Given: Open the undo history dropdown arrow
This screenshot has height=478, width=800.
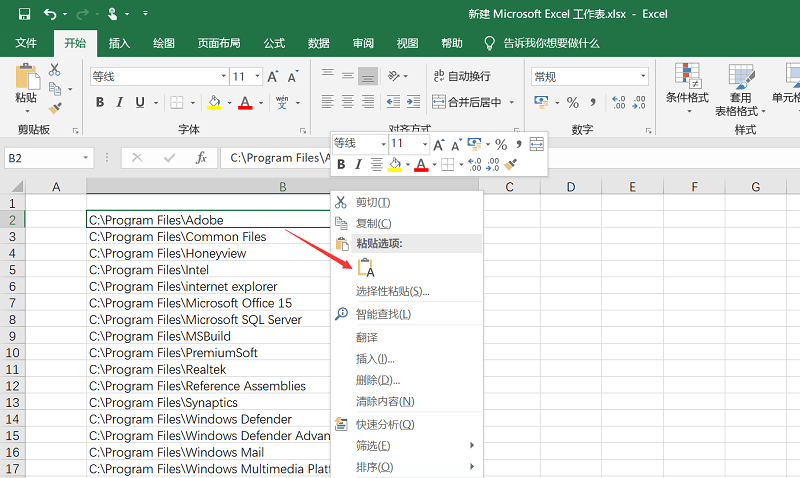Looking at the screenshot, I should (x=64, y=14).
